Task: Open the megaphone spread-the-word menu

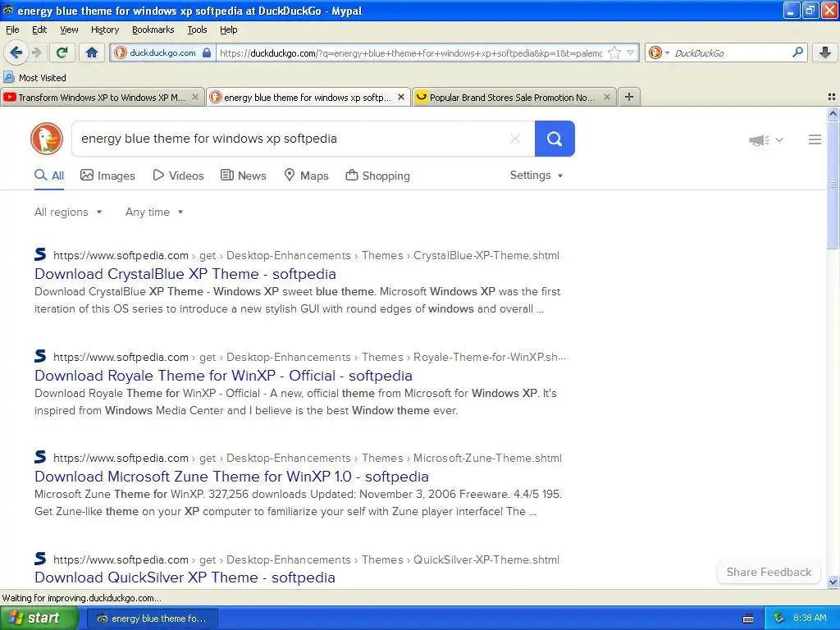Action: point(765,139)
